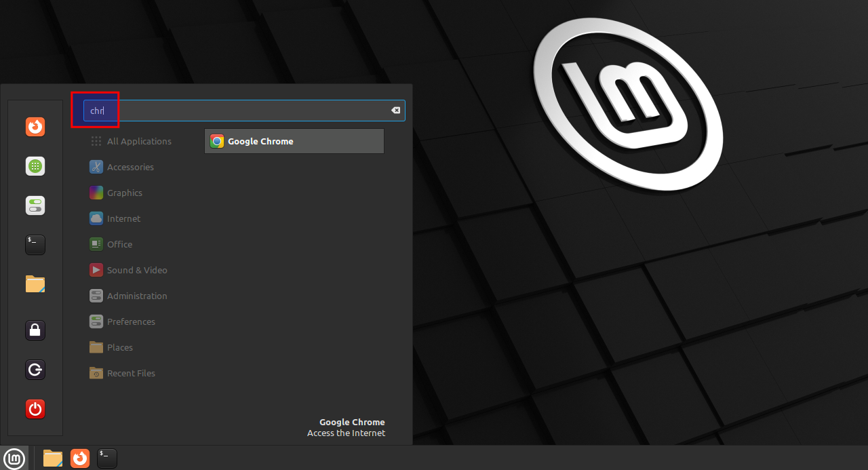This screenshot has height=470, width=868.
Task: Choose the Graphics category
Action: tap(124, 193)
